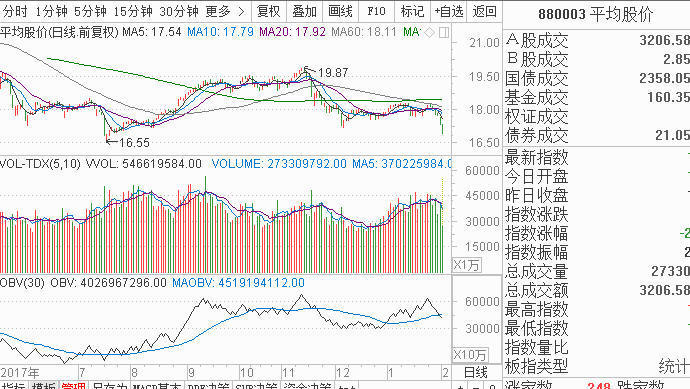This screenshot has width=690, height=389.
Task: Click the 总成交量 row label
Action: [537, 272]
